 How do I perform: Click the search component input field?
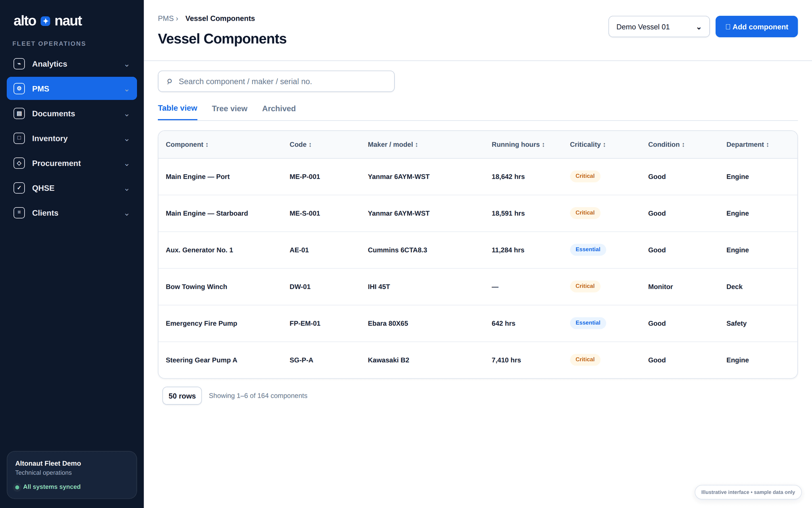click(x=276, y=81)
